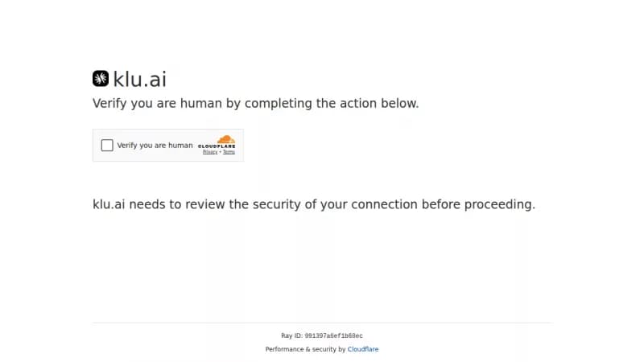Click the 'Verify you are human' label text
644x362 pixels.
(155, 146)
